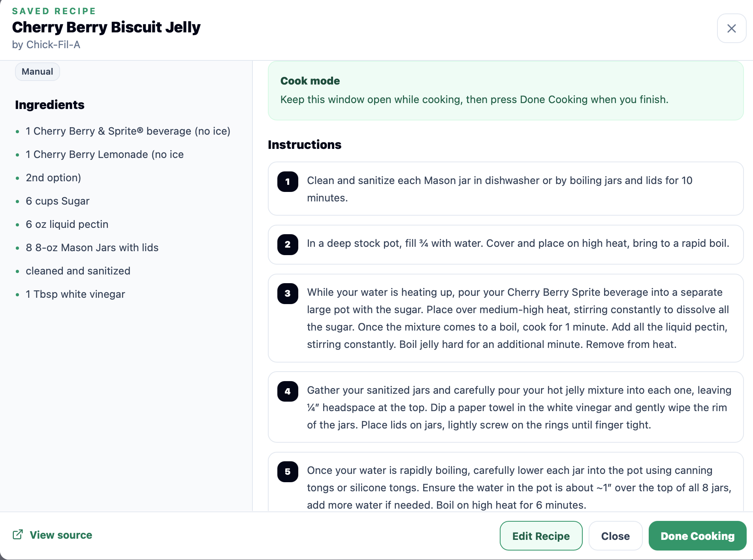Select the step 1 number badge
Viewport: 753px width, 560px height.
point(288,182)
